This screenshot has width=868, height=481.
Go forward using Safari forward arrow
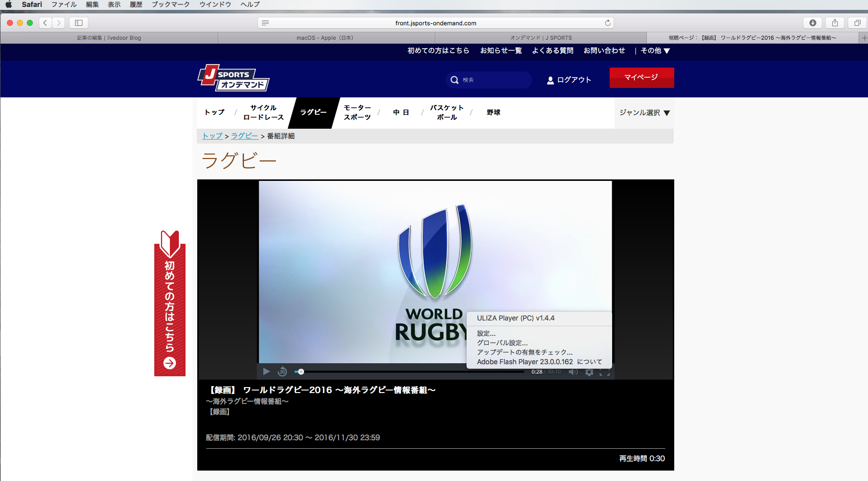tap(59, 23)
